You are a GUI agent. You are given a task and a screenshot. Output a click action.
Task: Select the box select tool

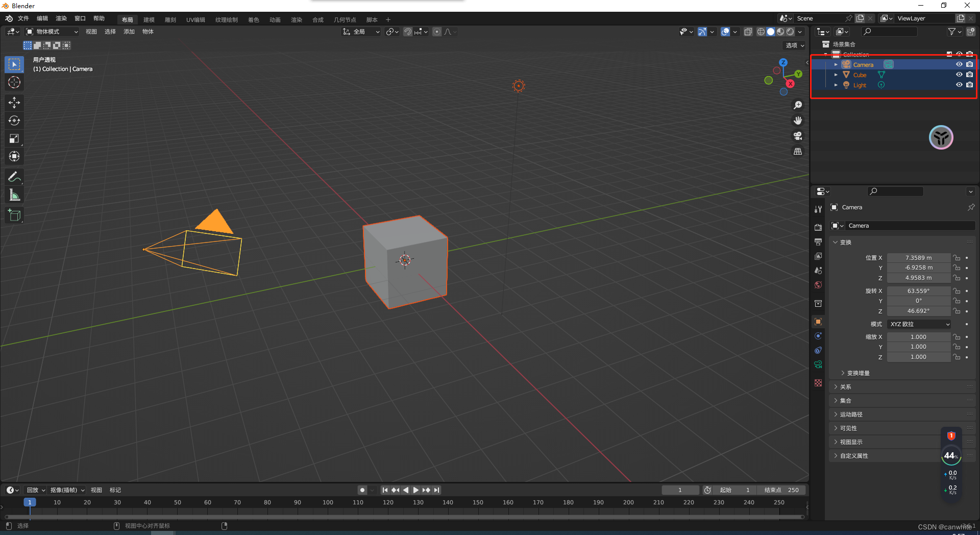click(x=14, y=64)
